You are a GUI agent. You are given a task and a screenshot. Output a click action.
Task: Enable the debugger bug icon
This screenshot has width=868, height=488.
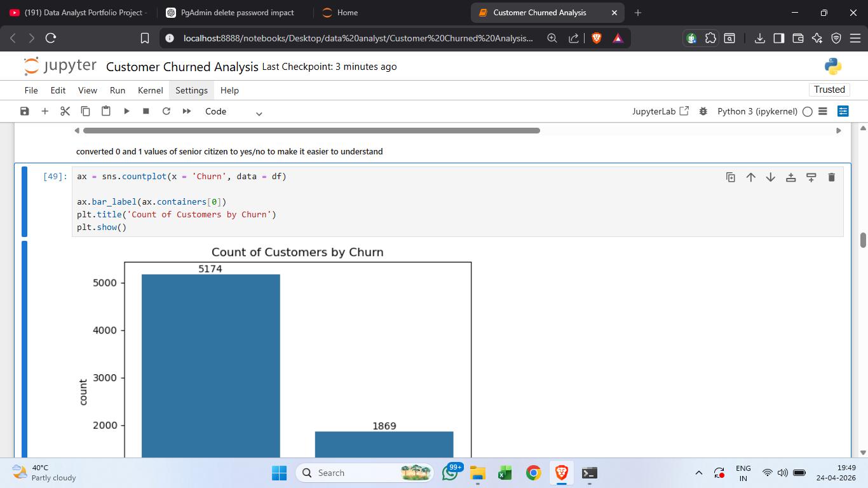click(x=703, y=111)
